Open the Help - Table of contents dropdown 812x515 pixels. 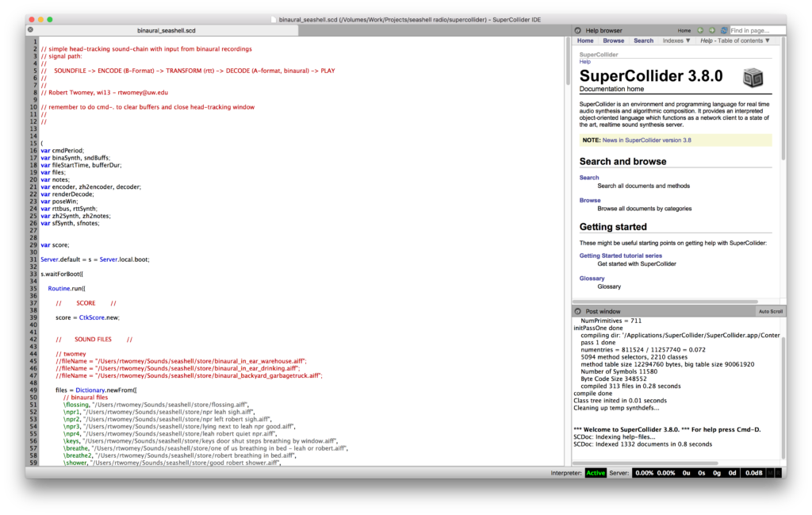click(x=735, y=40)
